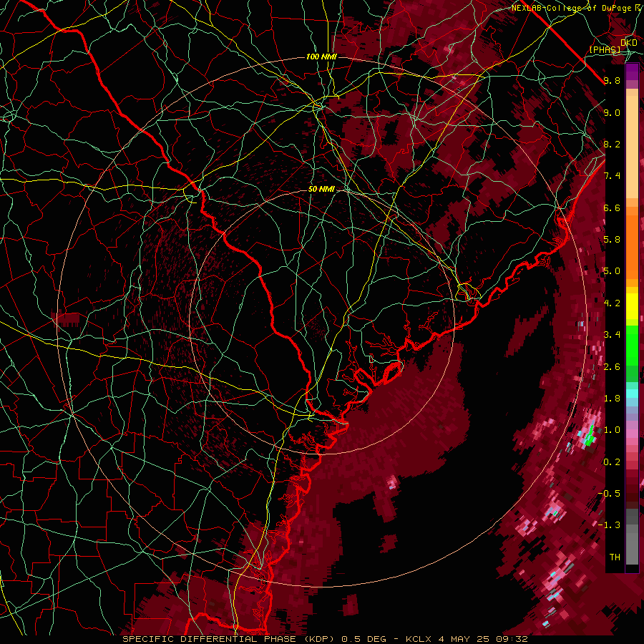This screenshot has height=644, width=644.
Task: Select the 9.0 value on color scale
Action: (612, 112)
